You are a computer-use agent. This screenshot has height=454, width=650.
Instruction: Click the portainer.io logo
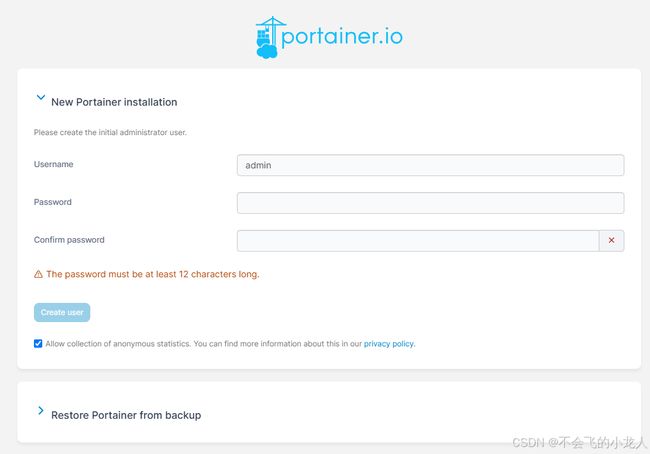329,37
